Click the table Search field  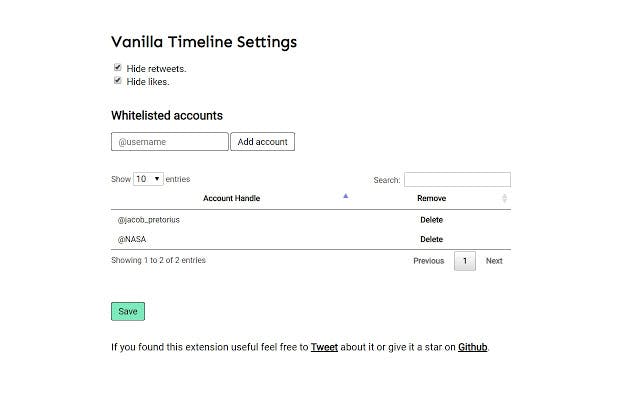tap(457, 180)
